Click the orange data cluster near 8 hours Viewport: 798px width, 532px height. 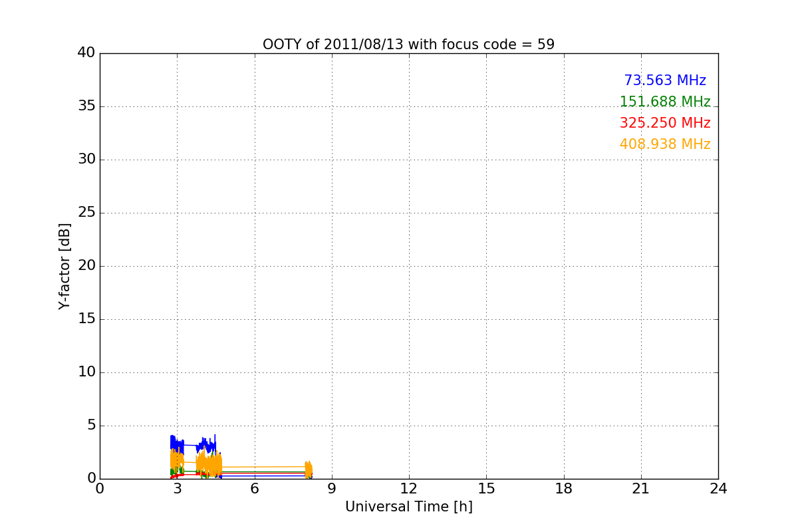309,469
